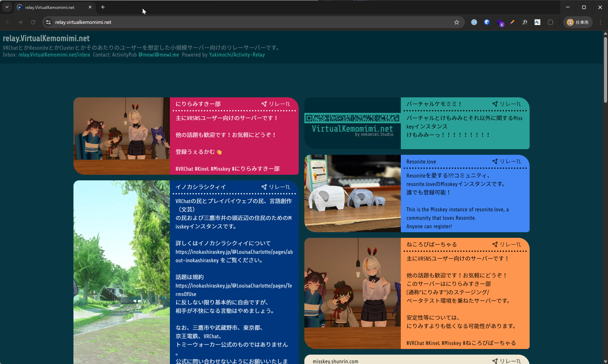608x364 pixels.
Task: Open the tab search dropdown arrow
Action: coord(7,7)
